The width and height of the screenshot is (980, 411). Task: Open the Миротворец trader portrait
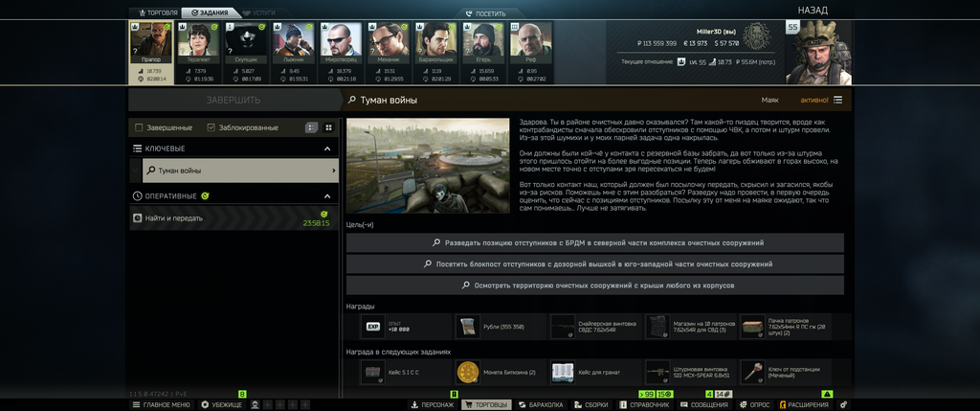pos(341,42)
